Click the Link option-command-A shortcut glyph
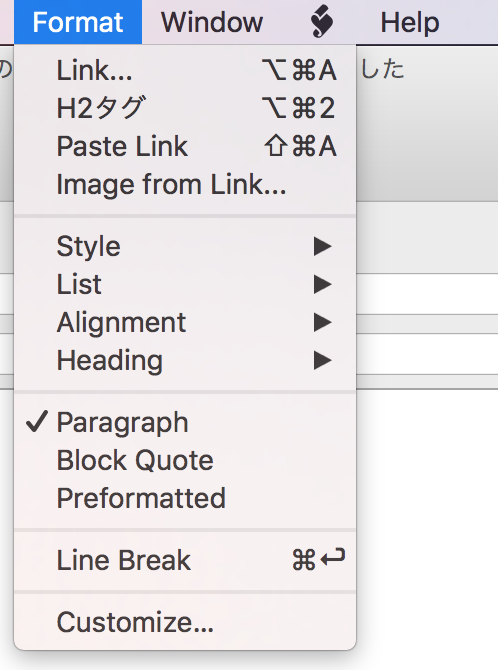This screenshot has width=498, height=670. click(299, 71)
